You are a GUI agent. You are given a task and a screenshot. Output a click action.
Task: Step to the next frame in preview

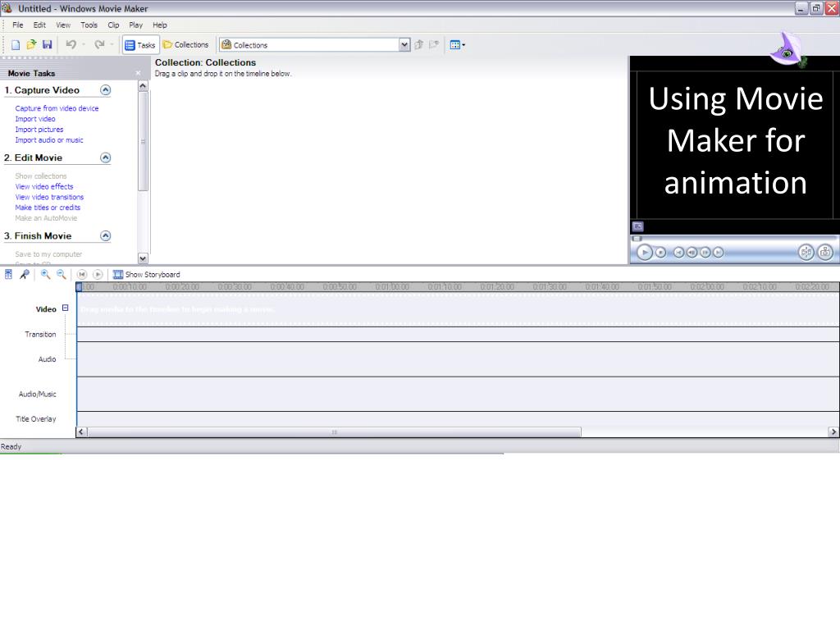(x=705, y=253)
